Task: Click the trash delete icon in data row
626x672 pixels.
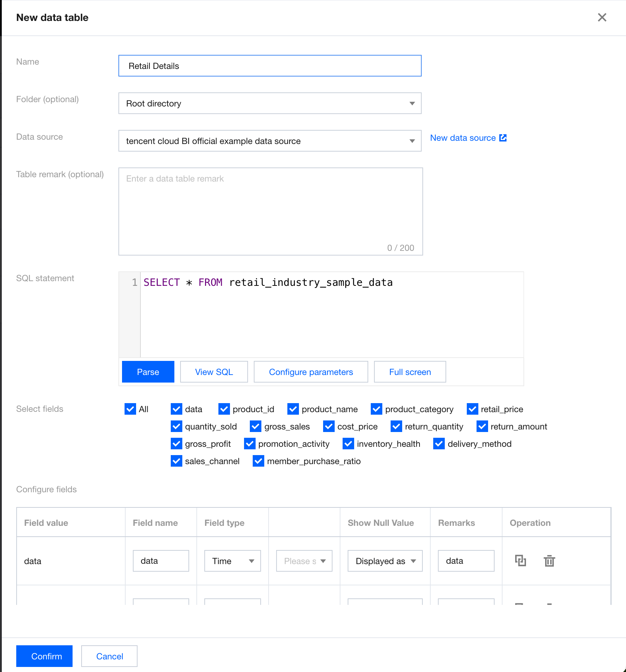Action: (549, 561)
